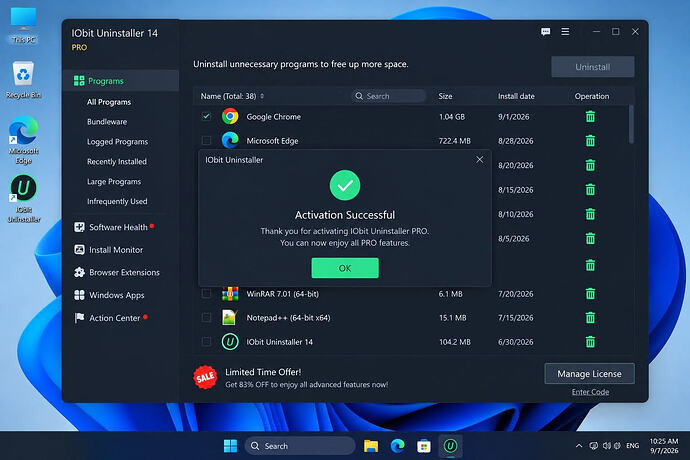
Task: Show Recently Installed programs
Action: tap(117, 162)
